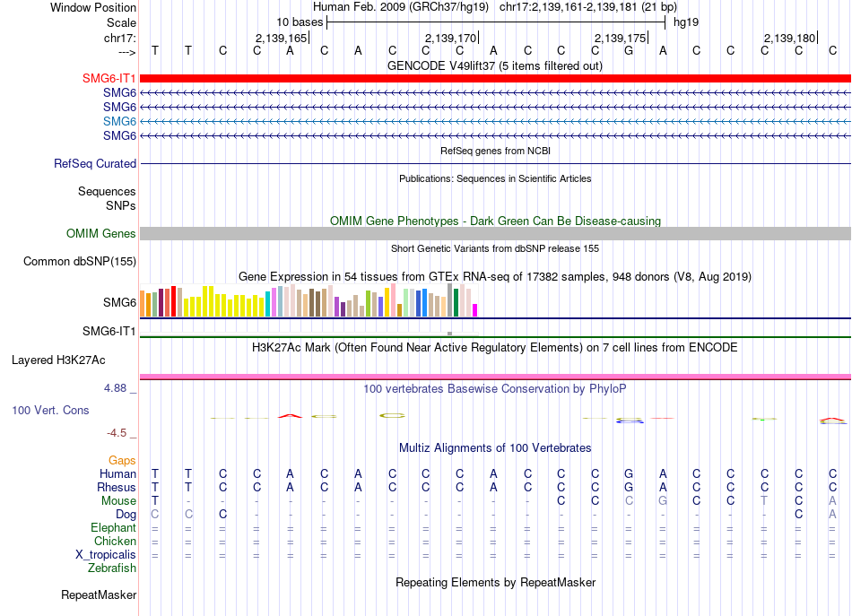The image size is (852, 616).
Task: Click the faded 'G' in the Mouse alignment row
Action: pos(663,501)
